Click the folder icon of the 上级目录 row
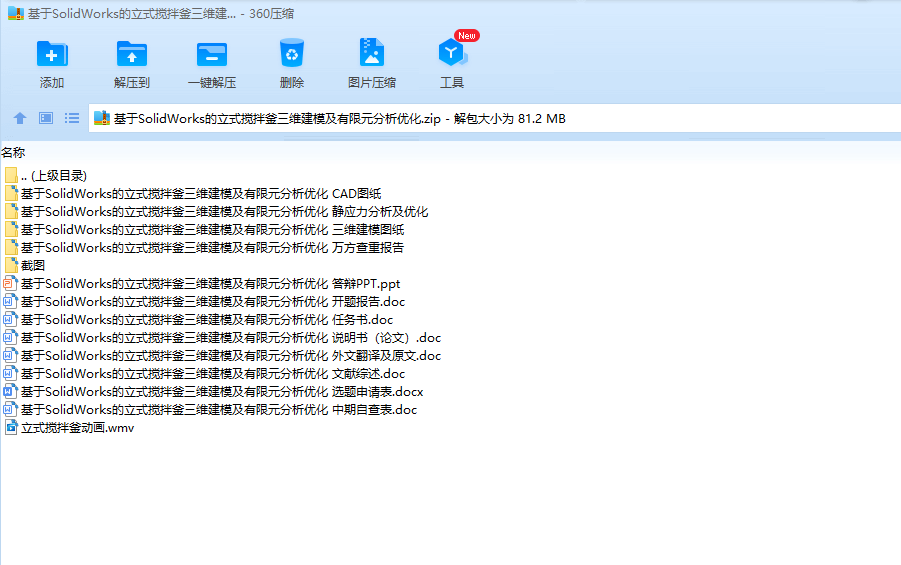This screenshot has height=565, width=901. click(11, 175)
